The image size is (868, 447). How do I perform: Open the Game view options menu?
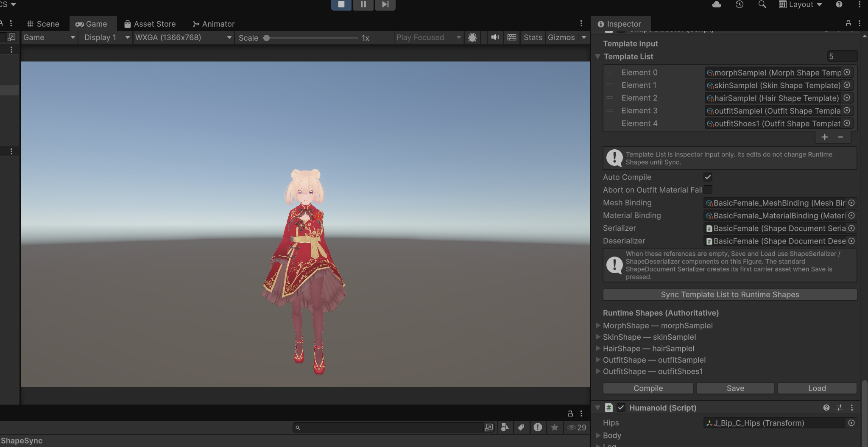[581, 24]
